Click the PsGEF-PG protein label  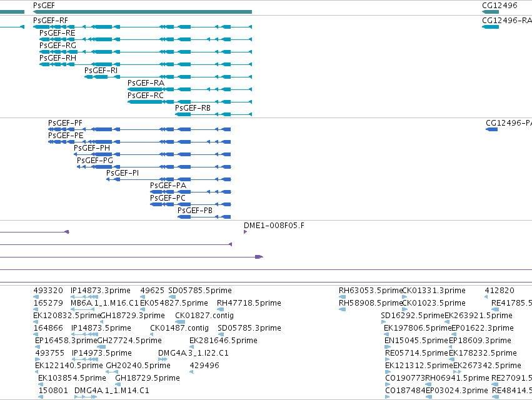tap(95, 161)
